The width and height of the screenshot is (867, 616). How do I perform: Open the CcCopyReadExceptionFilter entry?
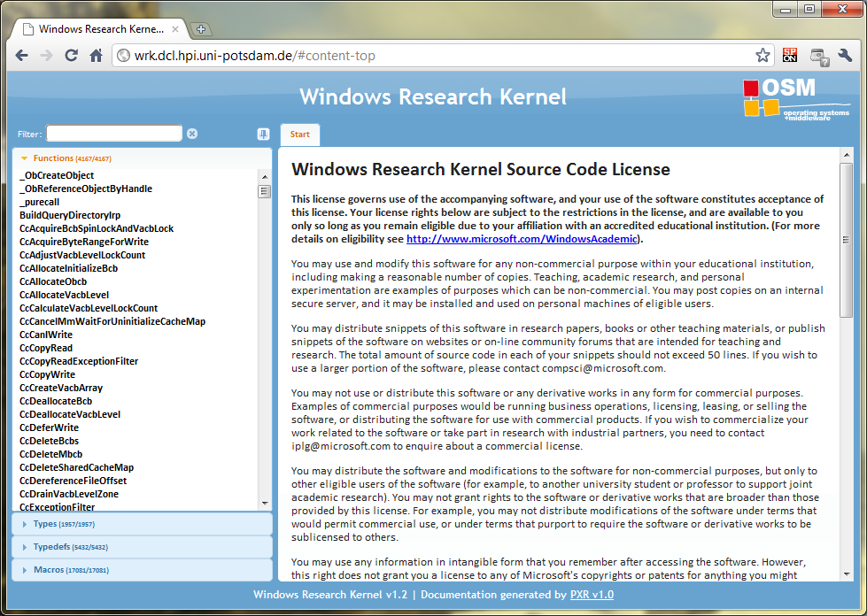click(79, 361)
